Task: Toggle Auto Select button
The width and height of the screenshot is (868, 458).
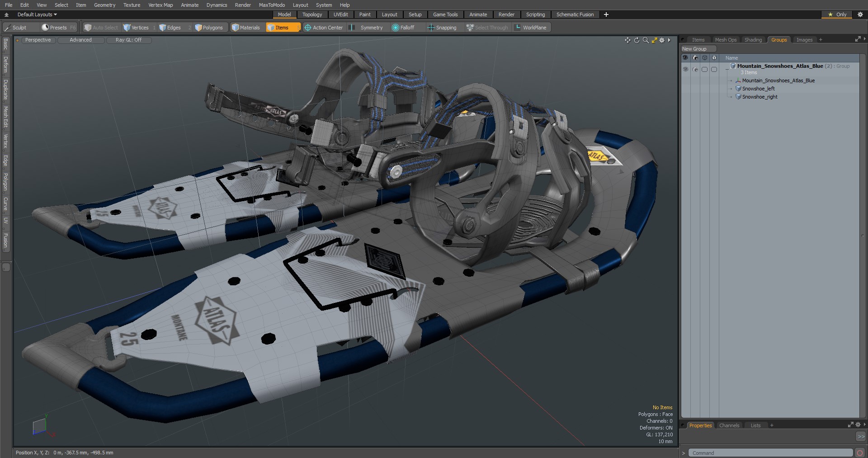Action: (x=101, y=28)
